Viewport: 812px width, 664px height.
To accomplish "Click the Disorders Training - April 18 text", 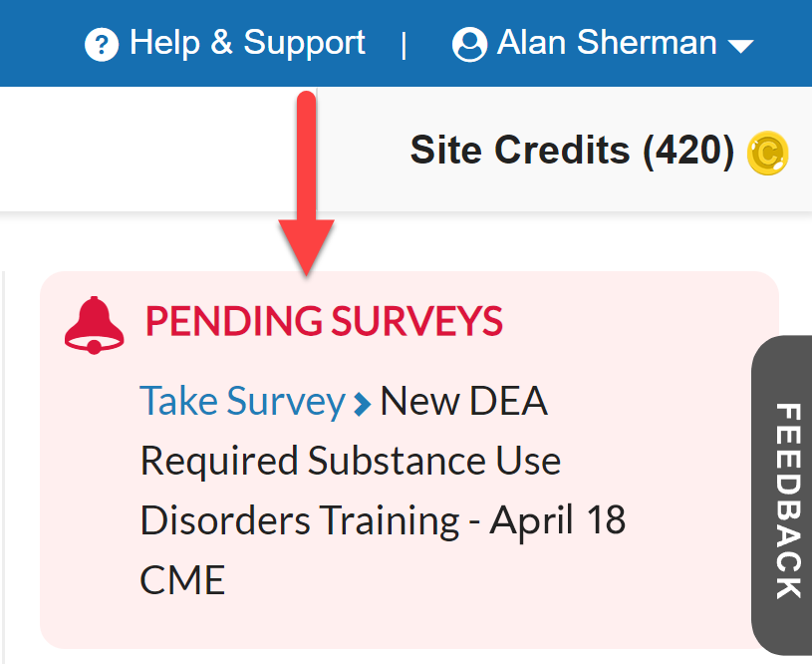I will coord(383,520).
